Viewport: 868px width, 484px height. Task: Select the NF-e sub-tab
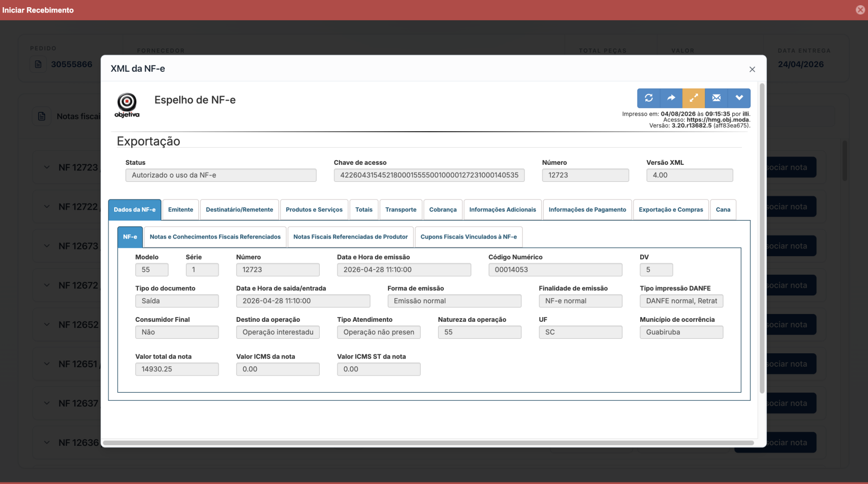tap(130, 237)
